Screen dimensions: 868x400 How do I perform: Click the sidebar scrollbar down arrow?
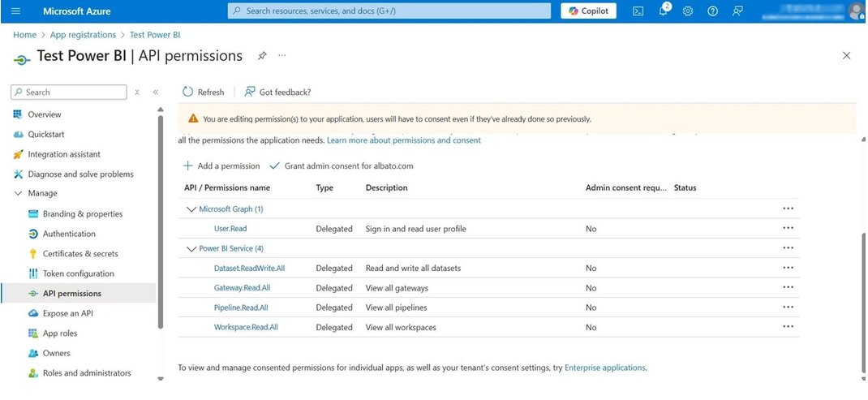click(161, 379)
